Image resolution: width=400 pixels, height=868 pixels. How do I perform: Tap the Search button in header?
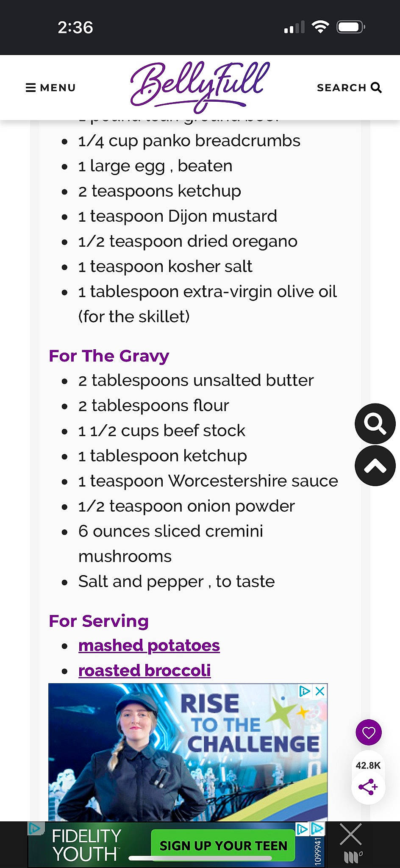coord(349,88)
